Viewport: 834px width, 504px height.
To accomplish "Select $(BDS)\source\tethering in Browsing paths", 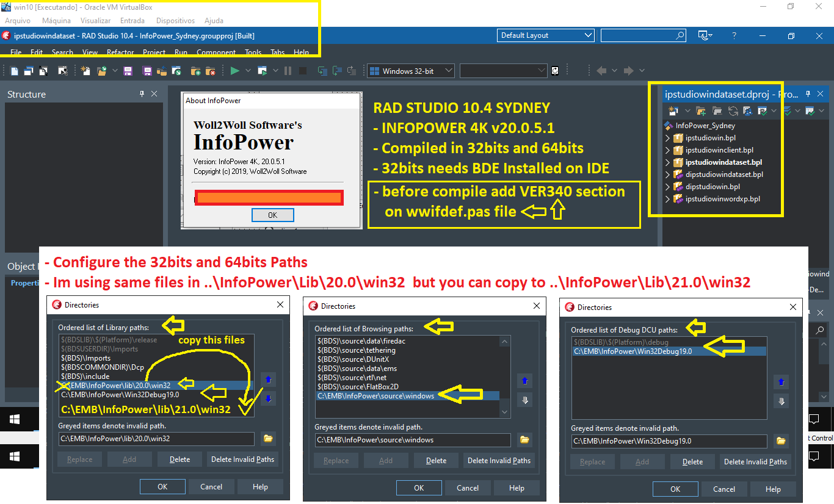I will (x=357, y=350).
